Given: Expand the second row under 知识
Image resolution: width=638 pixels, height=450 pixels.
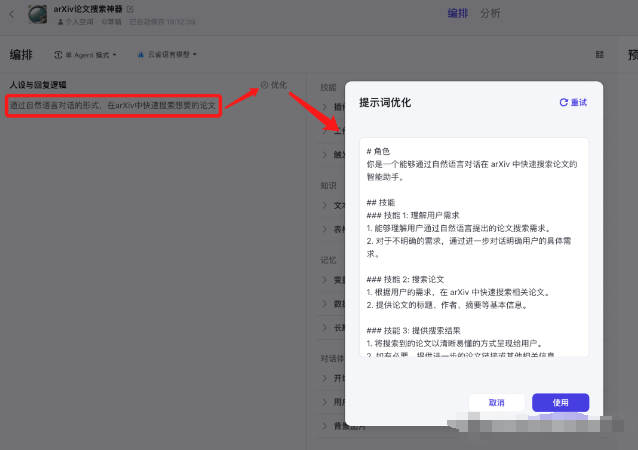Looking at the screenshot, I should (324, 229).
